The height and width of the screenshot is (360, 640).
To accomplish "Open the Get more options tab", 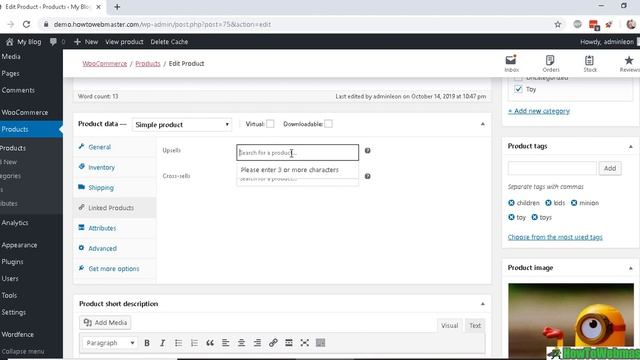I will coord(115,269).
